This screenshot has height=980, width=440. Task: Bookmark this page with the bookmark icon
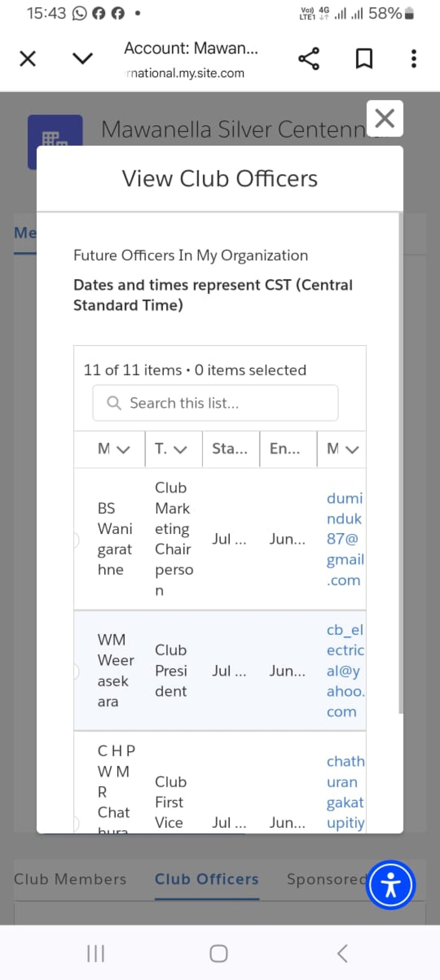pyautogui.click(x=364, y=58)
